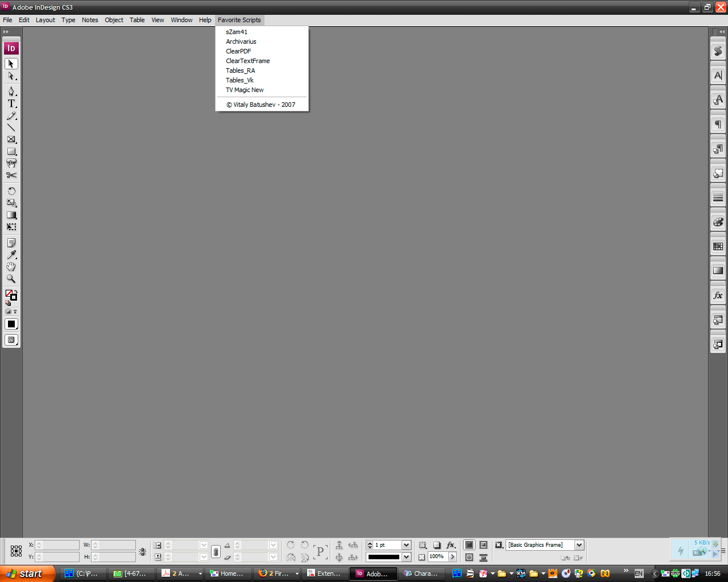Image resolution: width=728 pixels, height=582 pixels.
Task: Open the File menu
Action: 7,20
